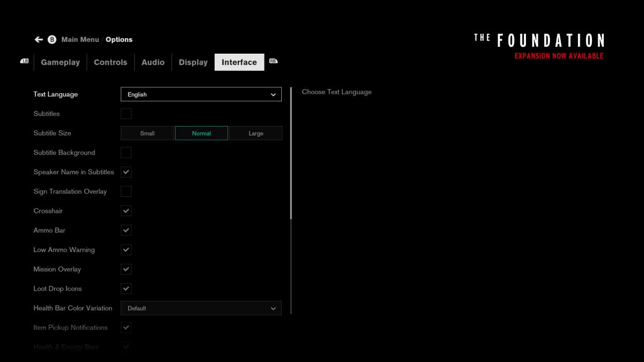
Task: Click the LB bumper icon
Action: 24,61
